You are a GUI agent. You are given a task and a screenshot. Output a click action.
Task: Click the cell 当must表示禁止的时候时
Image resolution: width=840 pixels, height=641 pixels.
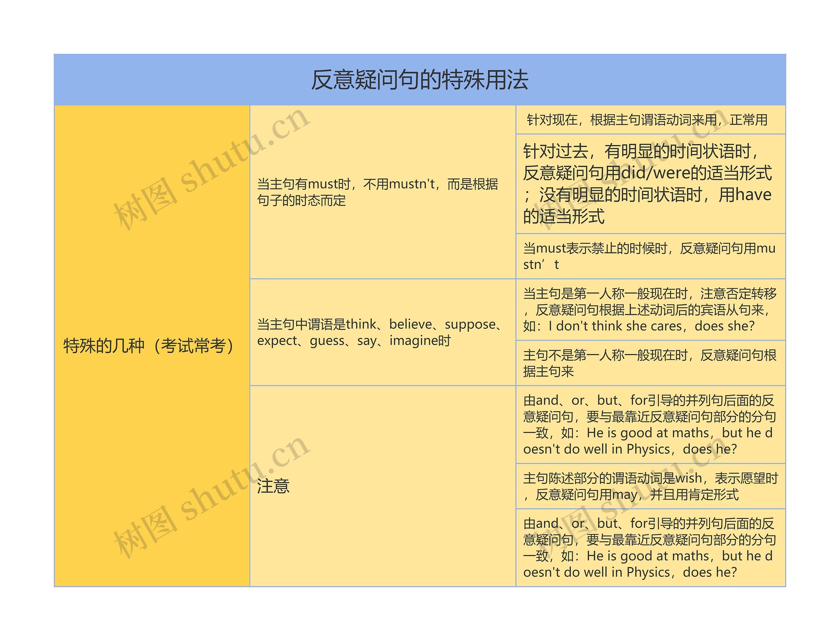(x=650, y=256)
